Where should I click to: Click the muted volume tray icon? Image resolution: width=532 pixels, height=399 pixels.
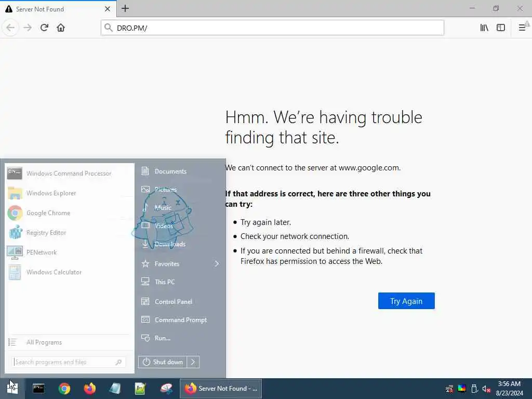pos(486,389)
